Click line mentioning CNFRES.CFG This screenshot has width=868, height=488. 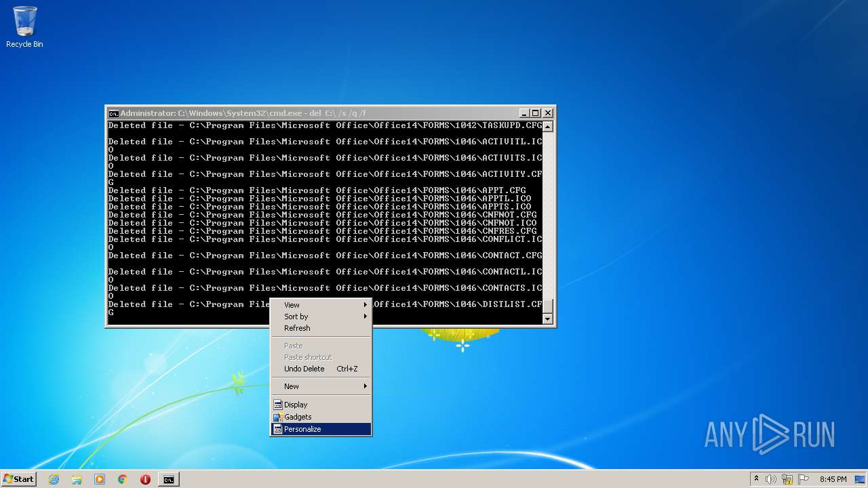323,231
